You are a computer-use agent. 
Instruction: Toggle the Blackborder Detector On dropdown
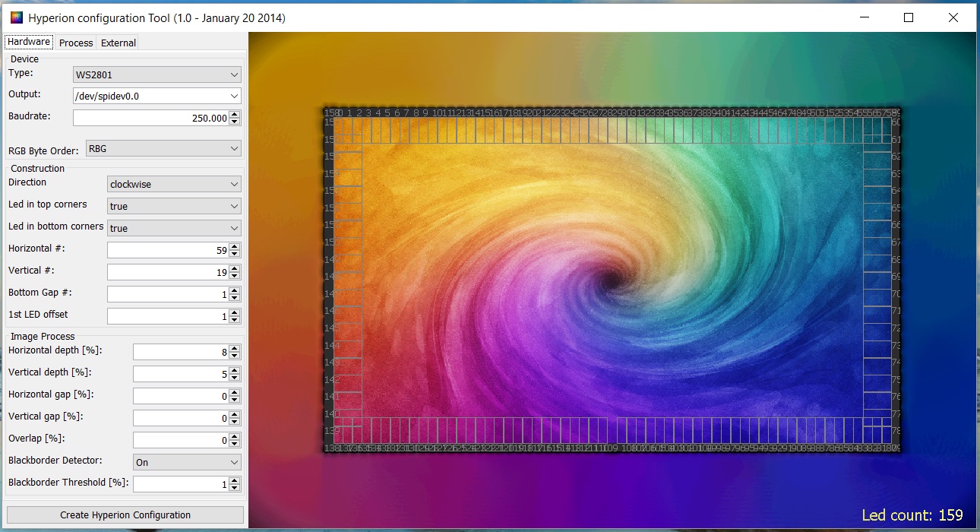coord(187,462)
